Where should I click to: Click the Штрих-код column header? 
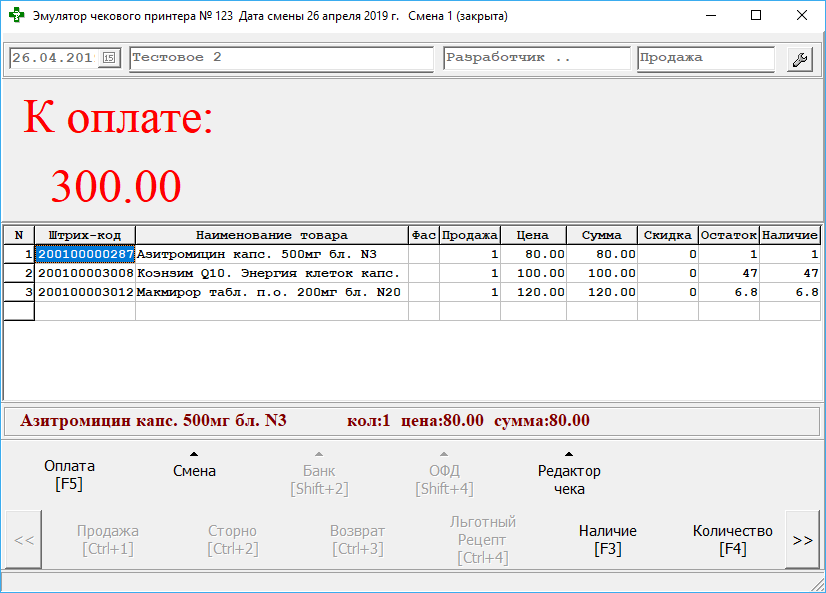(x=85, y=235)
